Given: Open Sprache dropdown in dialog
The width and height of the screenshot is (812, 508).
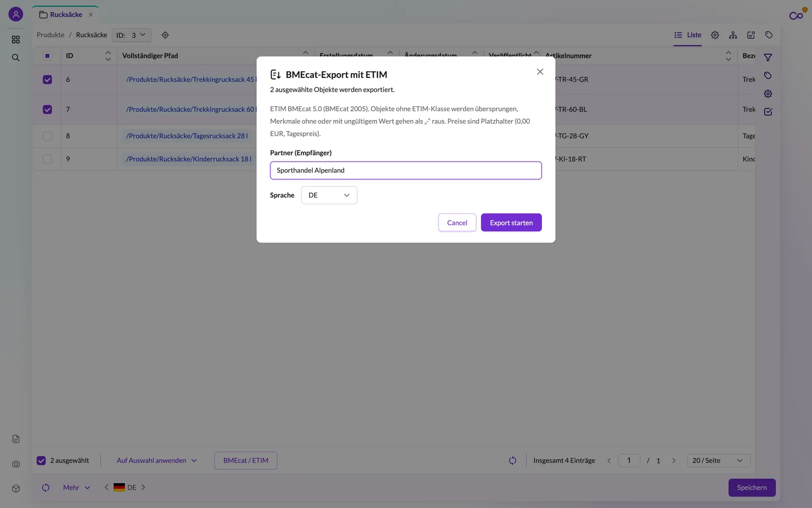Looking at the screenshot, I should coord(329,195).
